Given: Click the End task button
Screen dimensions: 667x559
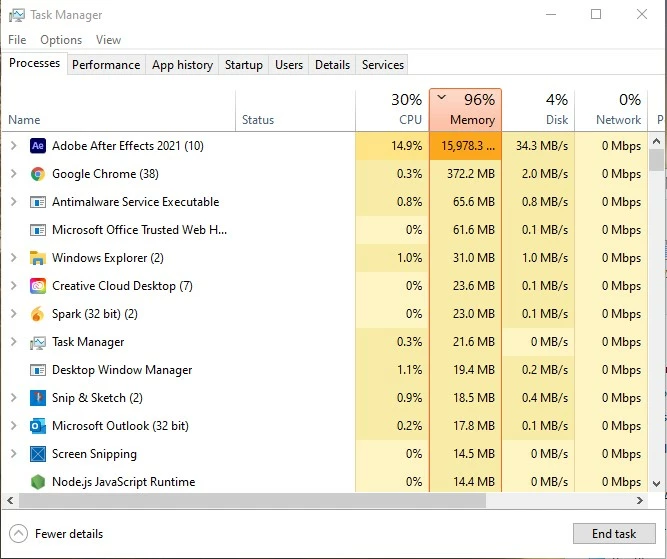Looking at the screenshot, I should [x=614, y=533].
